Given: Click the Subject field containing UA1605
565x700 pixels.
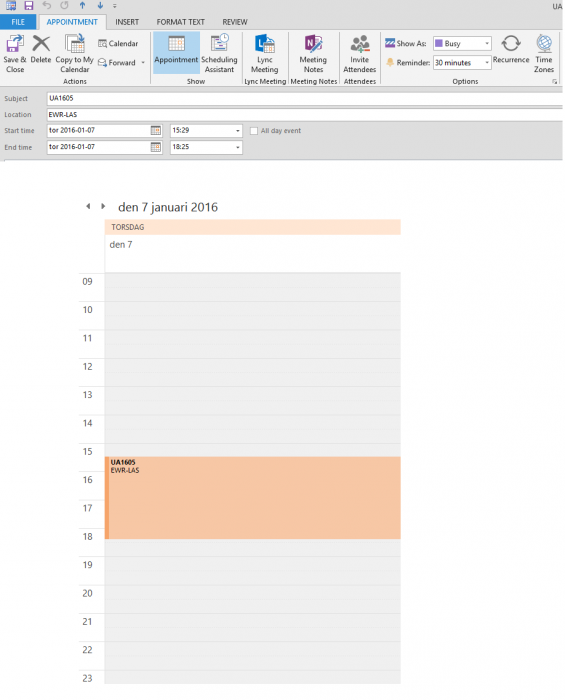Looking at the screenshot, I should 304,98.
